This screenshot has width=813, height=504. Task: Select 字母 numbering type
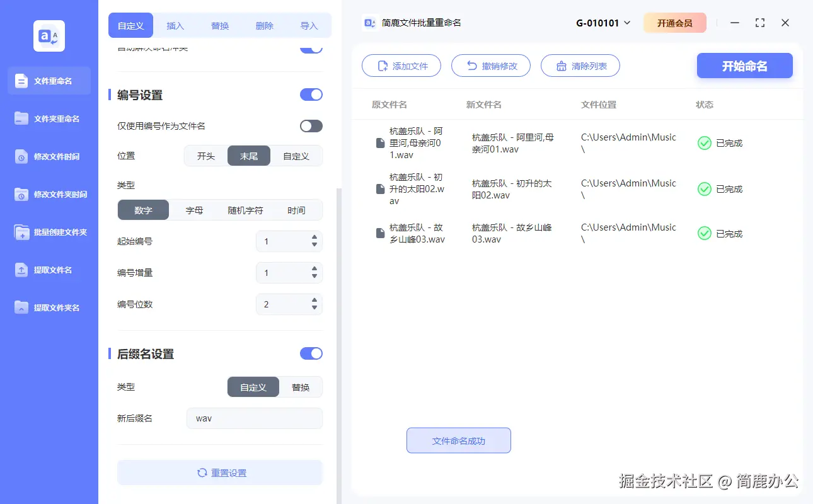pyautogui.click(x=195, y=210)
